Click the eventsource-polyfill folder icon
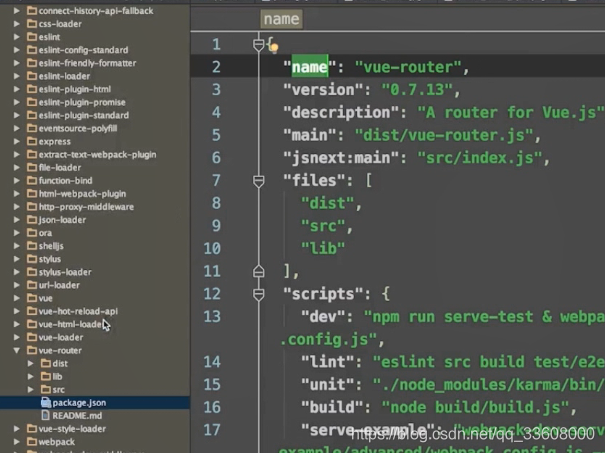605x453 pixels. coord(32,128)
